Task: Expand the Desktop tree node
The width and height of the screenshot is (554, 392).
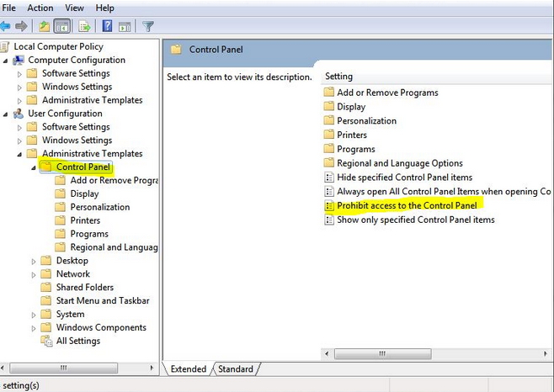Action: 35,261
